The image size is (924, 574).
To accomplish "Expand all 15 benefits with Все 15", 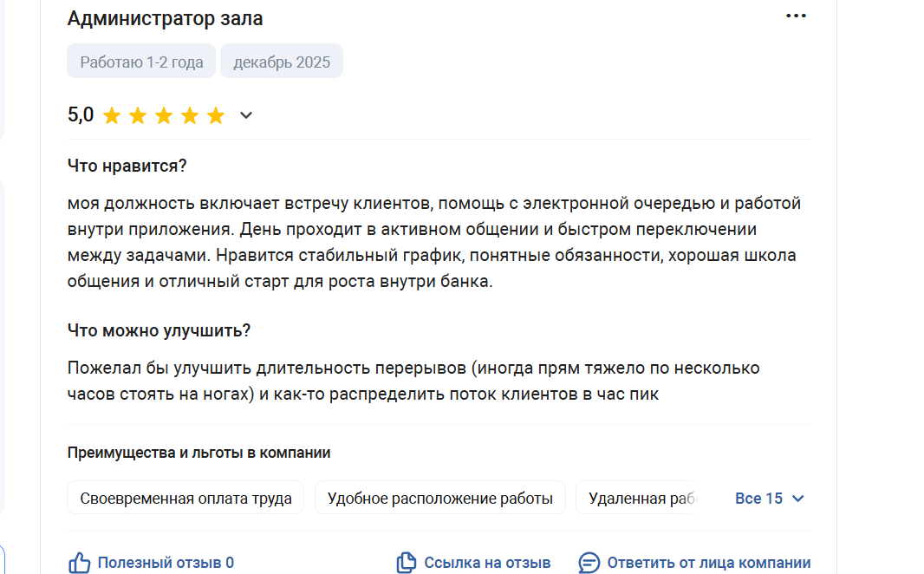I will click(x=769, y=499).
